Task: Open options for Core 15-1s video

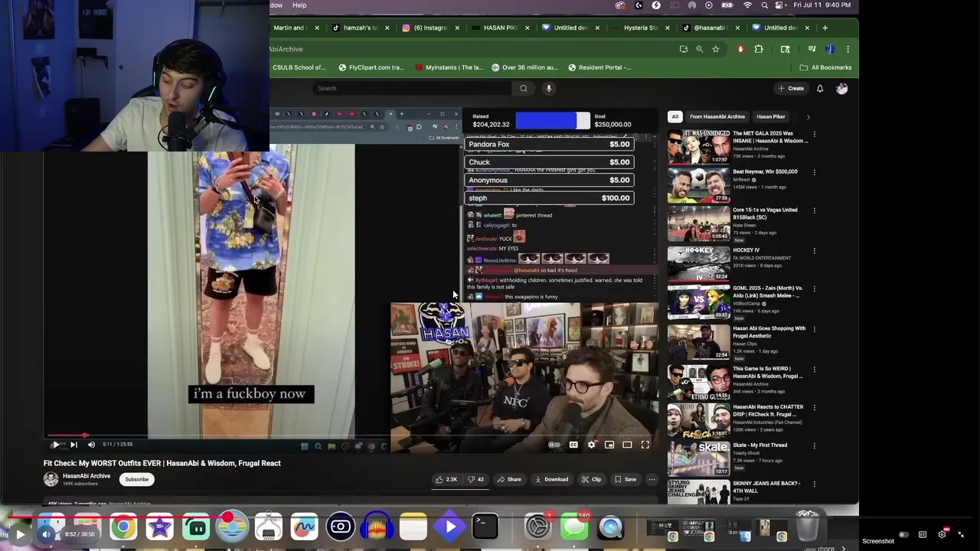Action: 814,210
